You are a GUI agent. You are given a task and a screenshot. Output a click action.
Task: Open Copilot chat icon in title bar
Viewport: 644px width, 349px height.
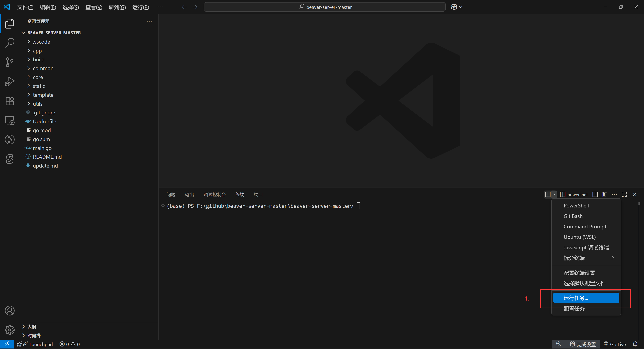(454, 7)
